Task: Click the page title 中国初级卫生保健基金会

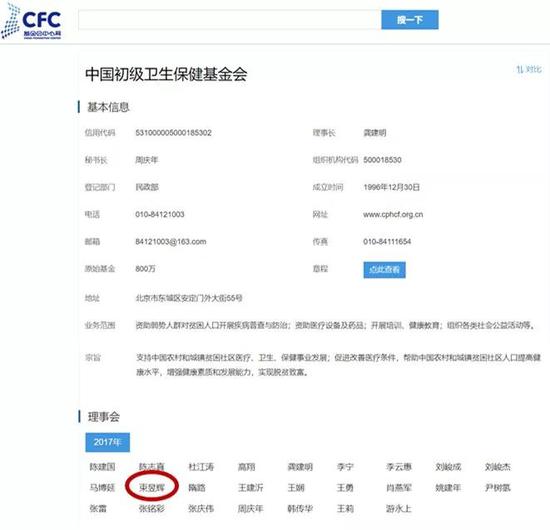Action: [166, 74]
